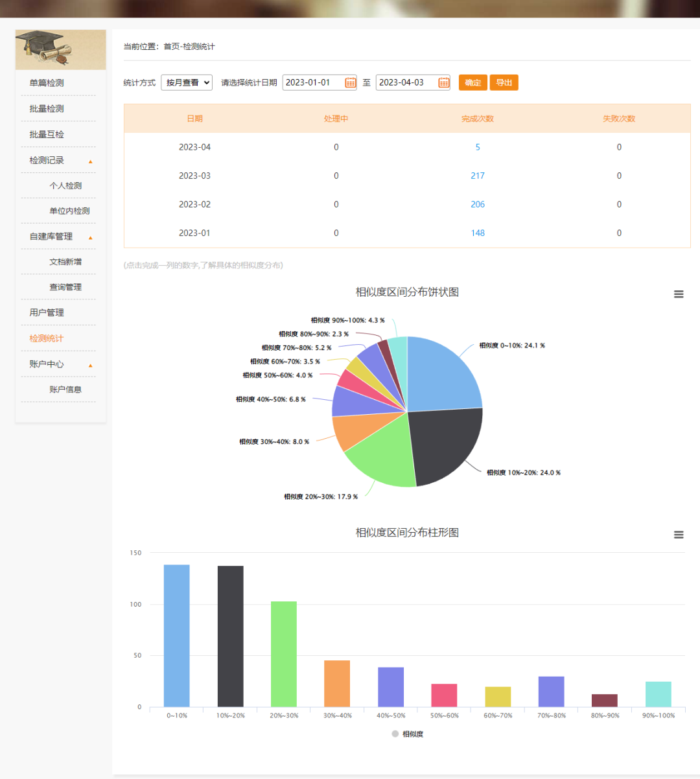Screen dimensions: 700x779
Task: Click title 相似度区间分布柱形图
Action: (407, 533)
